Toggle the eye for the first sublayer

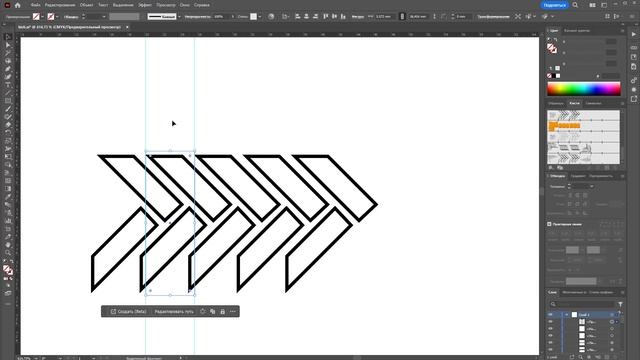tap(551, 322)
